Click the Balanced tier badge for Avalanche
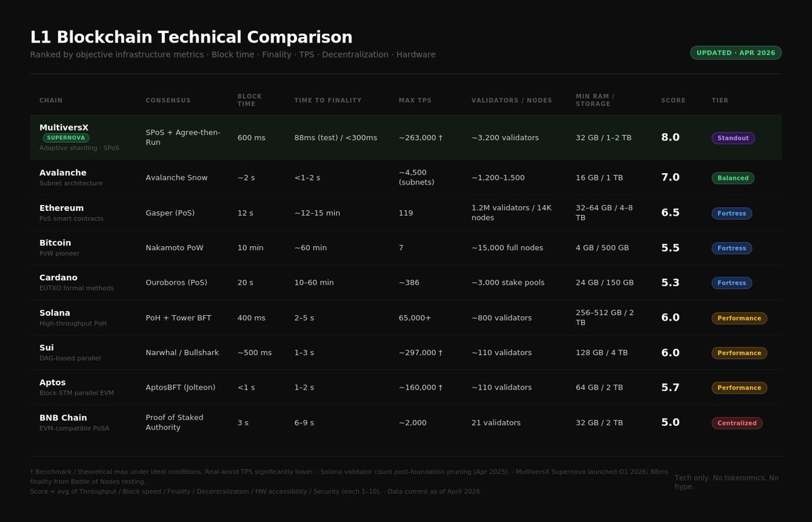The width and height of the screenshot is (812, 522). click(733, 178)
